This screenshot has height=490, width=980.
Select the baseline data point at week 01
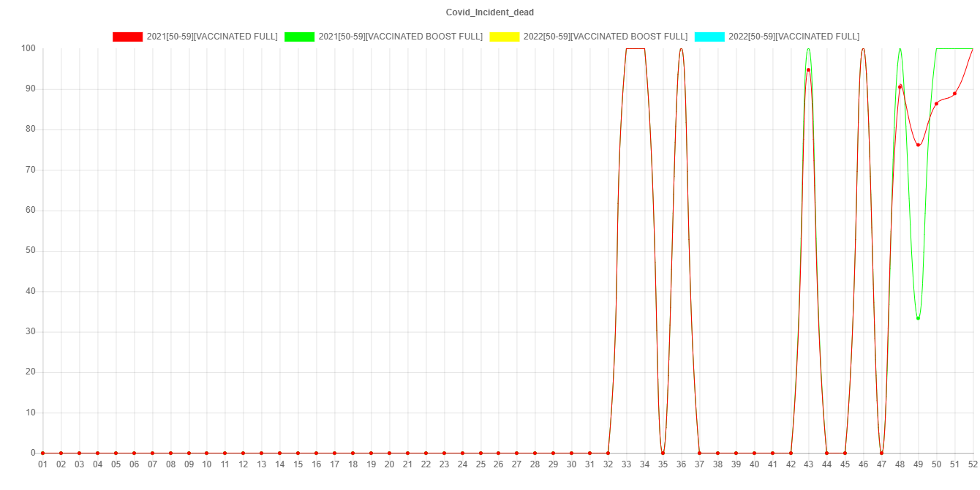pyautogui.click(x=42, y=453)
